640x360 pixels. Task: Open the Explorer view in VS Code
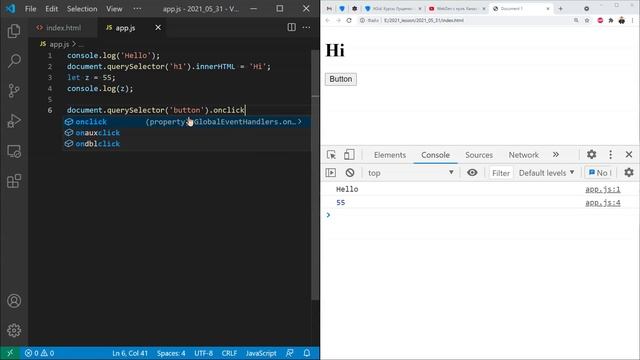coord(14,31)
